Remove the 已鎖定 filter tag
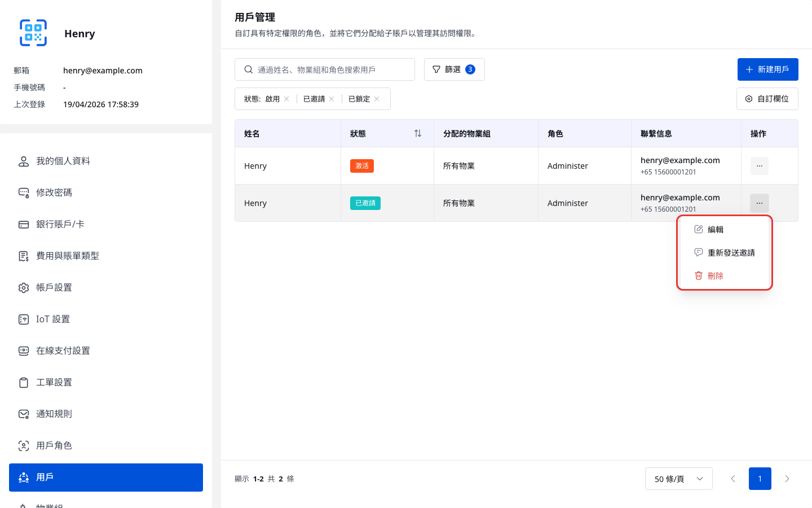The image size is (812, 508). click(377, 99)
